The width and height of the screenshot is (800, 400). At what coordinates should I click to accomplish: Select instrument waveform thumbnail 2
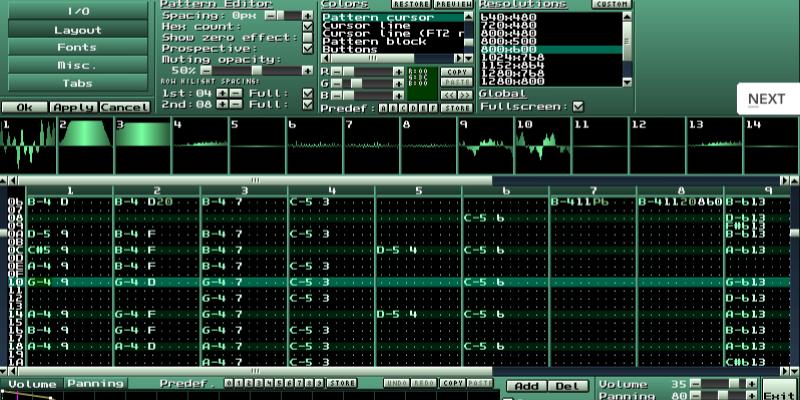pyautogui.click(x=86, y=146)
